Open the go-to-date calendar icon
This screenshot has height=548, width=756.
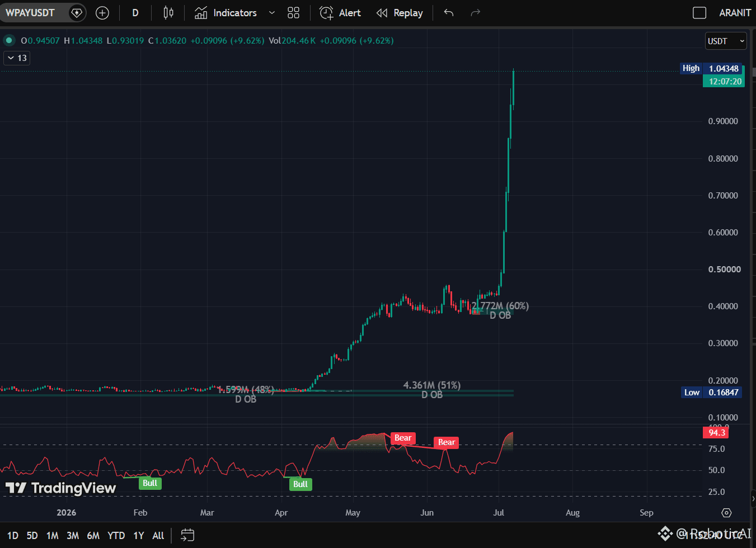click(187, 535)
